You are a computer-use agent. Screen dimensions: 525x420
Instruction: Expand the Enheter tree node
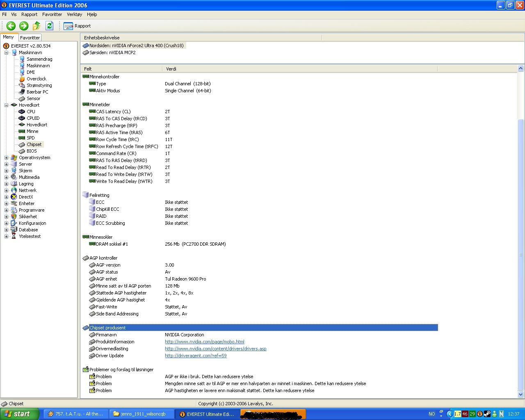6,203
